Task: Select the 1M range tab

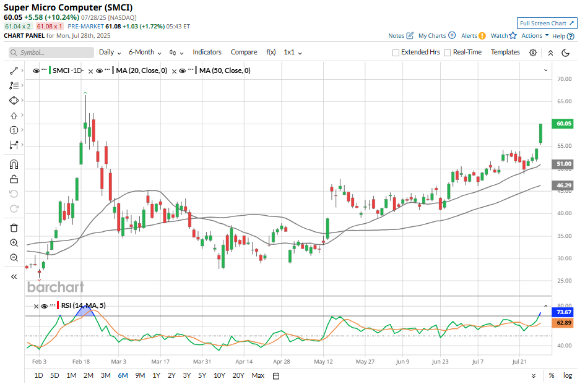Action: 71,375
